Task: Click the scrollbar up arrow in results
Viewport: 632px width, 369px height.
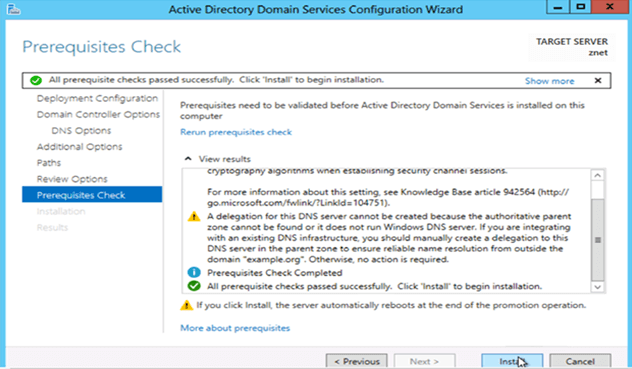Action: pyautogui.click(x=597, y=175)
